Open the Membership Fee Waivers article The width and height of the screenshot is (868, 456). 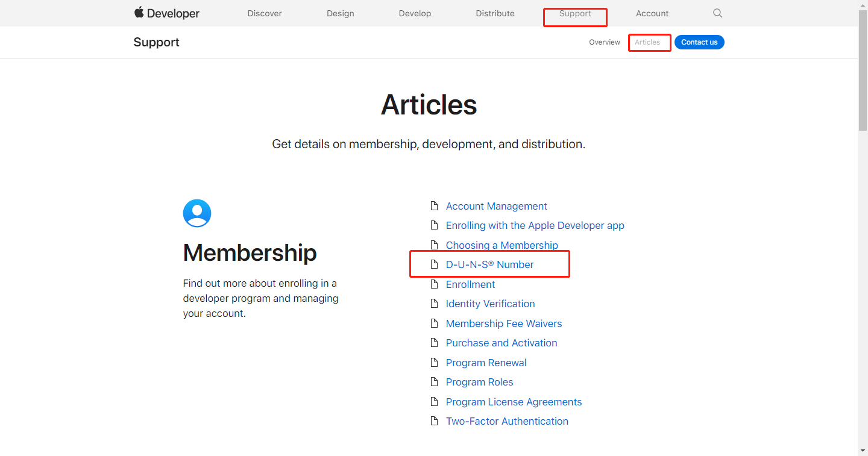click(504, 323)
